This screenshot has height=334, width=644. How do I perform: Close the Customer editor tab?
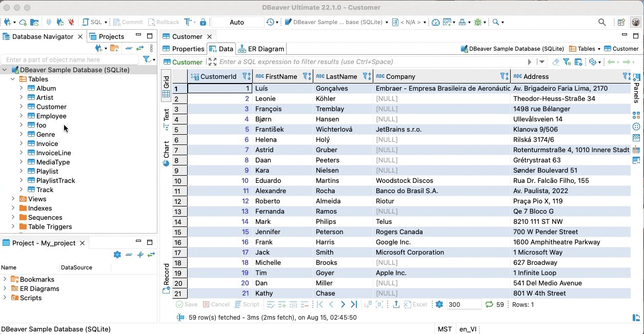209,36
